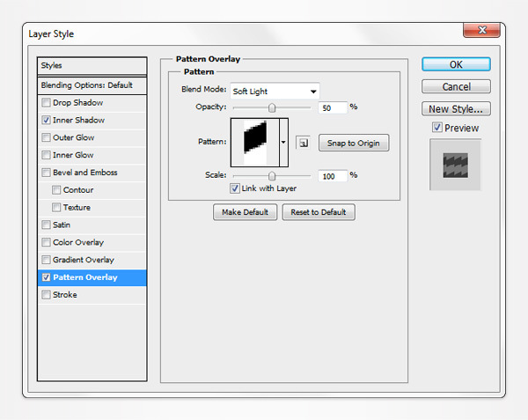The image size is (528, 420).
Task: Open the Gradient Overlay settings
Action: [x=84, y=260]
